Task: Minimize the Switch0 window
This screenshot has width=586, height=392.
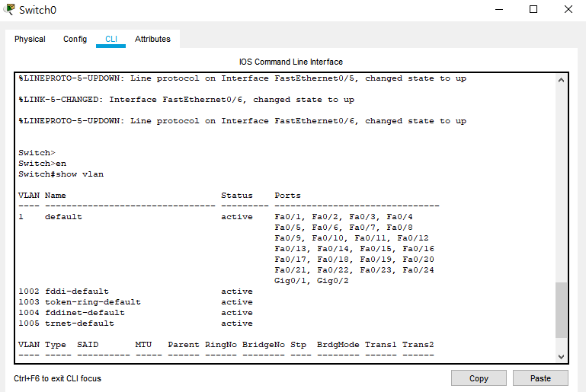Action: (499, 9)
